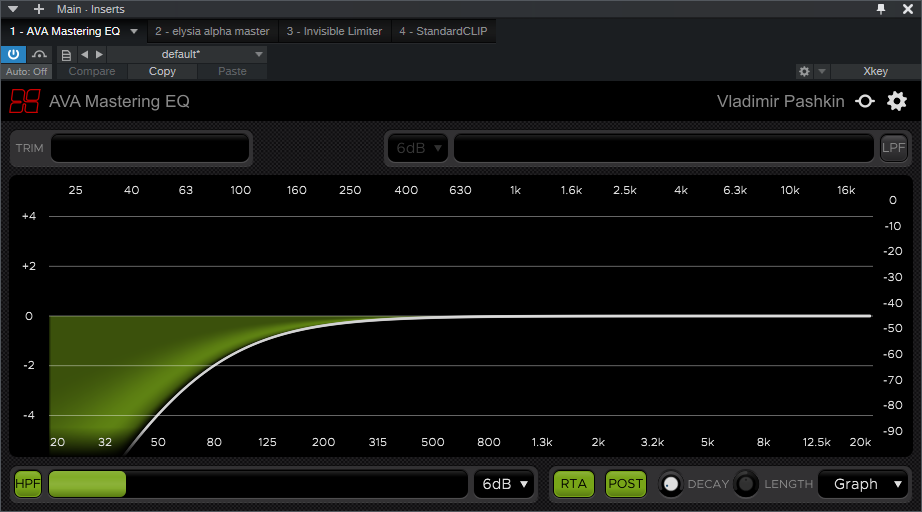
Task: Switch to StandardCLIP tab
Action: (x=443, y=32)
